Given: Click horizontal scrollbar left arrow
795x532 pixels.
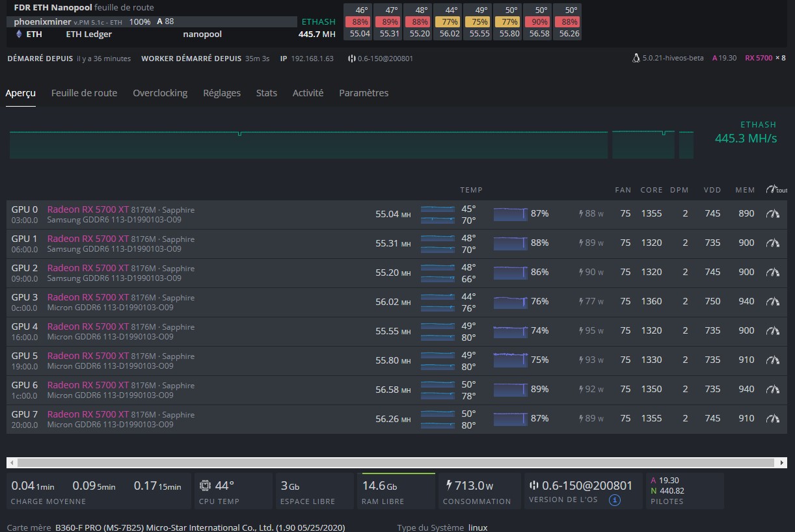Looking at the screenshot, I should click(x=12, y=462).
